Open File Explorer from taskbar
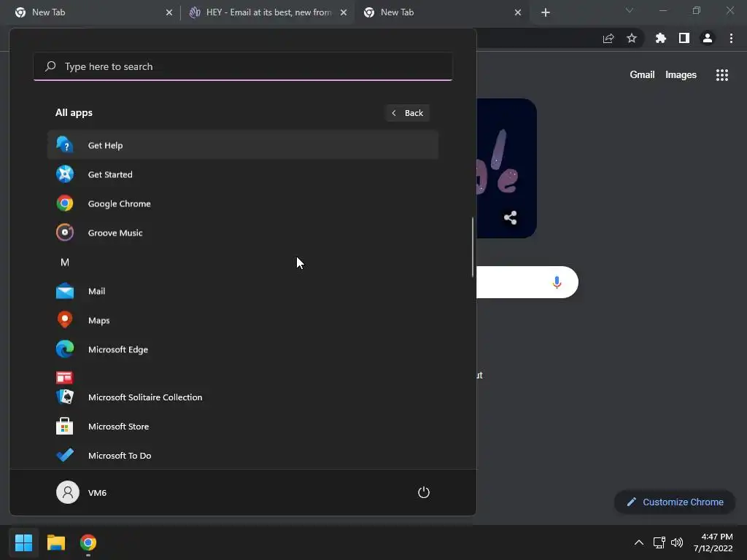This screenshot has width=747, height=560. coord(55,542)
